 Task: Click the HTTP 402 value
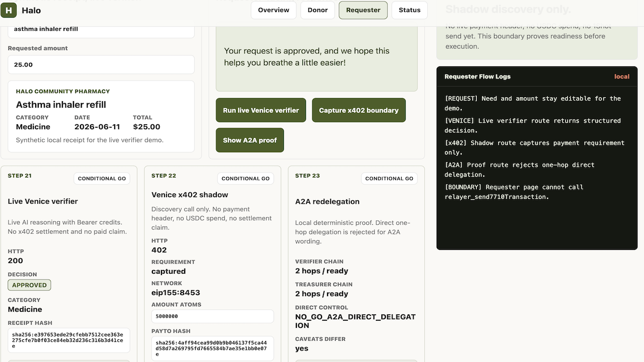[x=159, y=250]
